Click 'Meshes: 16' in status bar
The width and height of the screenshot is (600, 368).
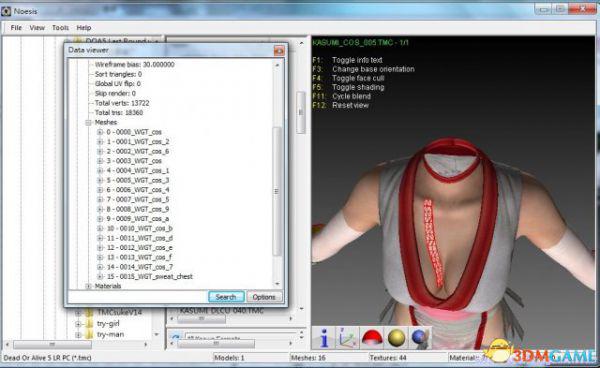(x=308, y=358)
